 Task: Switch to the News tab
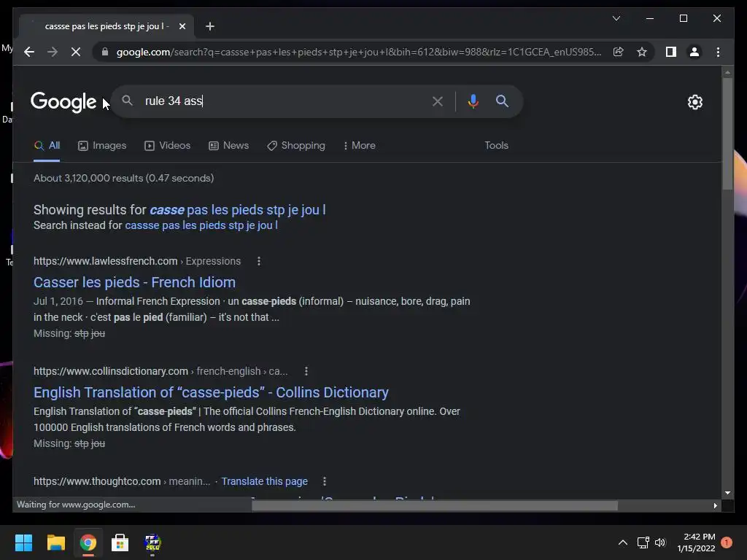tap(228, 145)
